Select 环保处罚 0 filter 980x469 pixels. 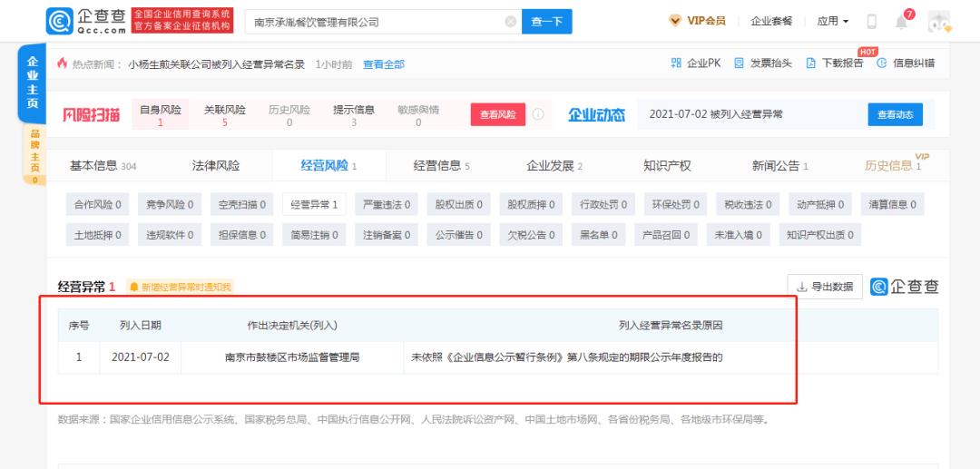pyautogui.click(x=676, y=204)
